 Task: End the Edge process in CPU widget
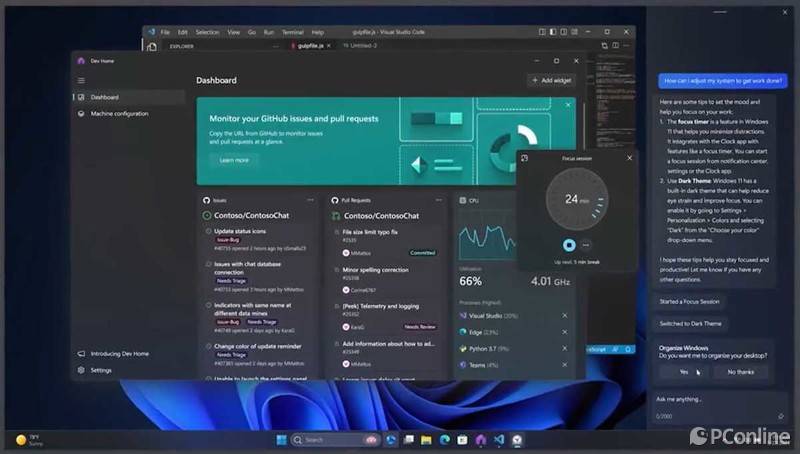(565, 332)
